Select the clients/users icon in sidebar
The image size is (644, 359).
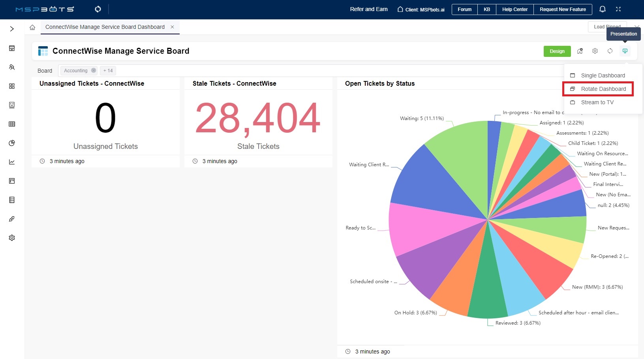[x=12, y=68]
